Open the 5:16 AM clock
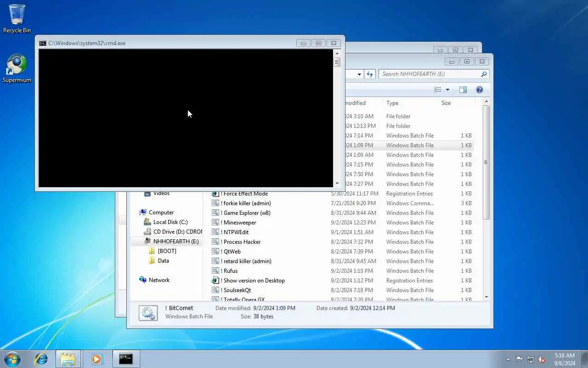The height and width of the screenshot is (368, 588). pos(565,359)
